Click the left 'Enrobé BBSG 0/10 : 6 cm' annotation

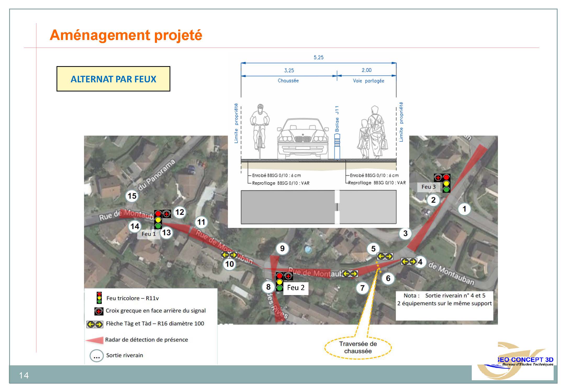pyautogui.click(x=276, y=176)
